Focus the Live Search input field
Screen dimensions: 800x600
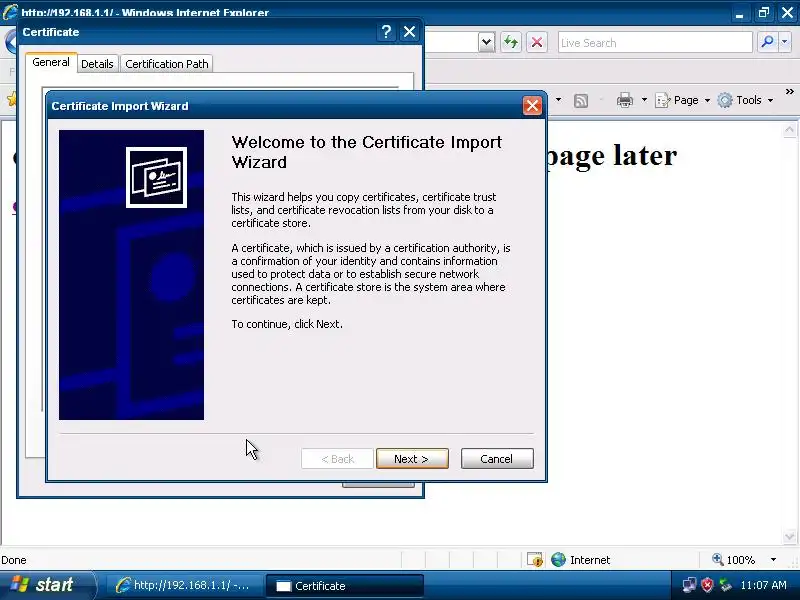tap(655, 42)
